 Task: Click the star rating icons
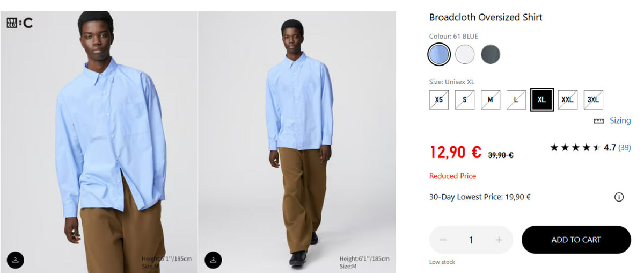(575, 147)
